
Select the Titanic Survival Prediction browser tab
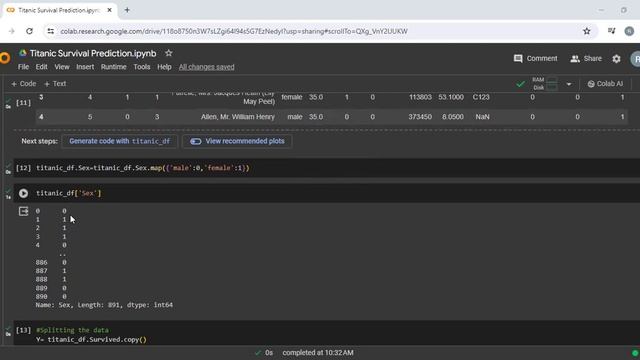(x=59, y=10)
